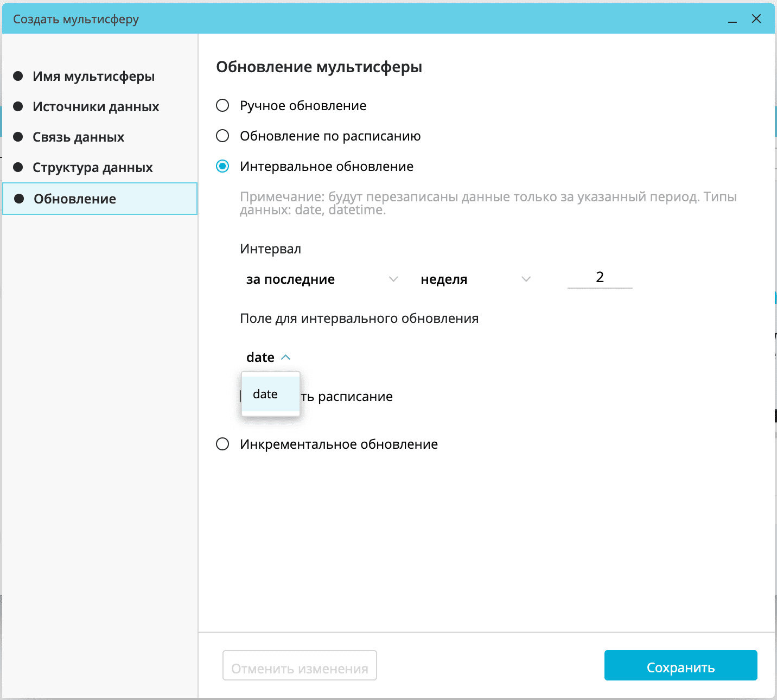Viewport: 777px width, 700px height.
Task: Select the Обновление step in sidebar
Action: 100,199
